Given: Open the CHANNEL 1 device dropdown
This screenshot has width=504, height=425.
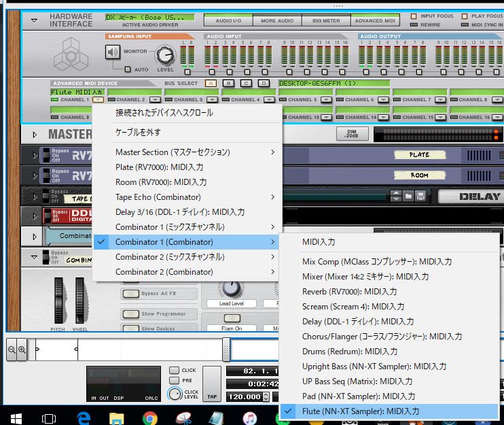Looking at the screenshot, I should tap(98, 100).
